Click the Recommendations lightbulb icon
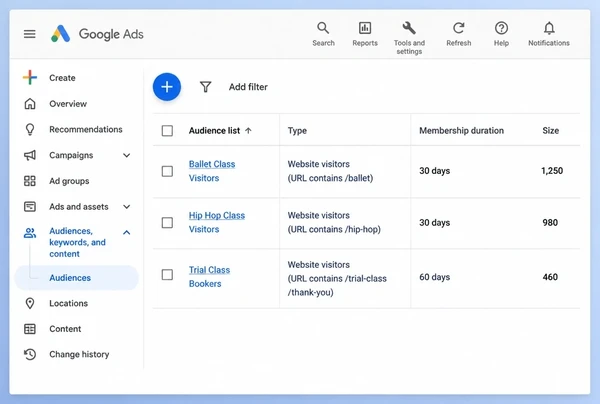This screenshot has width=600, height=404. [x=30, y=129]
